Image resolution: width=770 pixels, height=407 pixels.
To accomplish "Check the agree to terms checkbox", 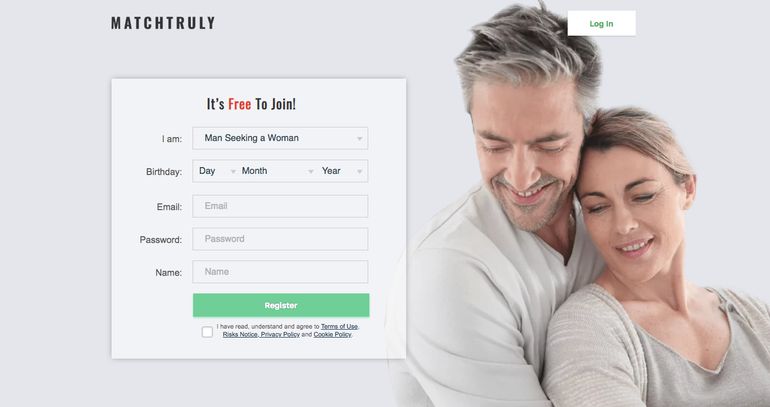I will (x=207, y=332).
